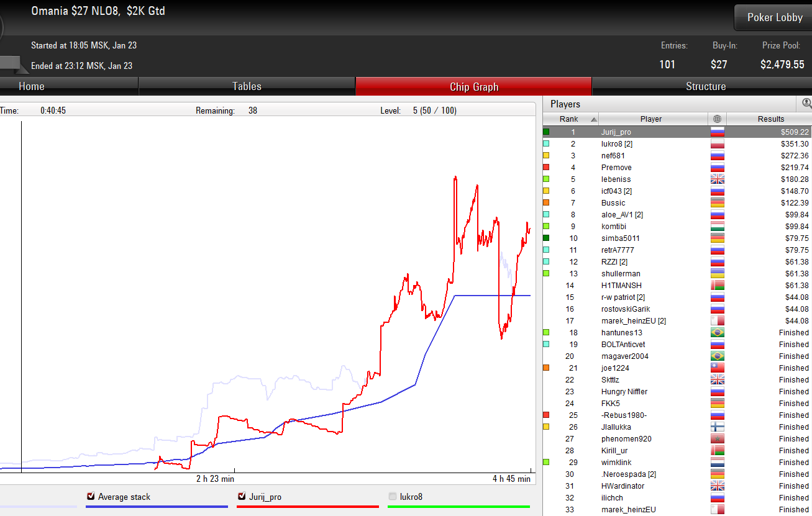812x516 pixels.
Task: Click the yellow swatch beside nef681
Action: point(546,155)
